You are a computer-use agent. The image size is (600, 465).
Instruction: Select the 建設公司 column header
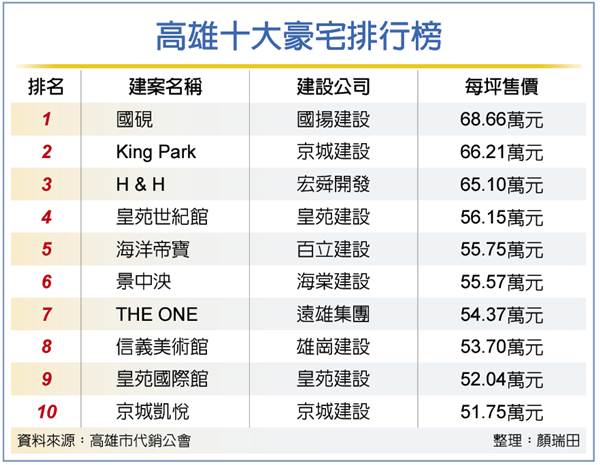click(x=333, y=86)
